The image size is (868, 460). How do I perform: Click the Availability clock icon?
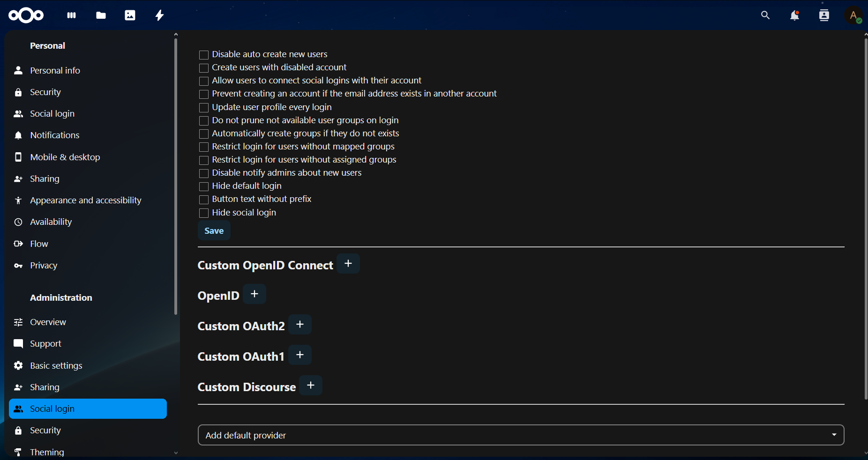tap(18, 222)
